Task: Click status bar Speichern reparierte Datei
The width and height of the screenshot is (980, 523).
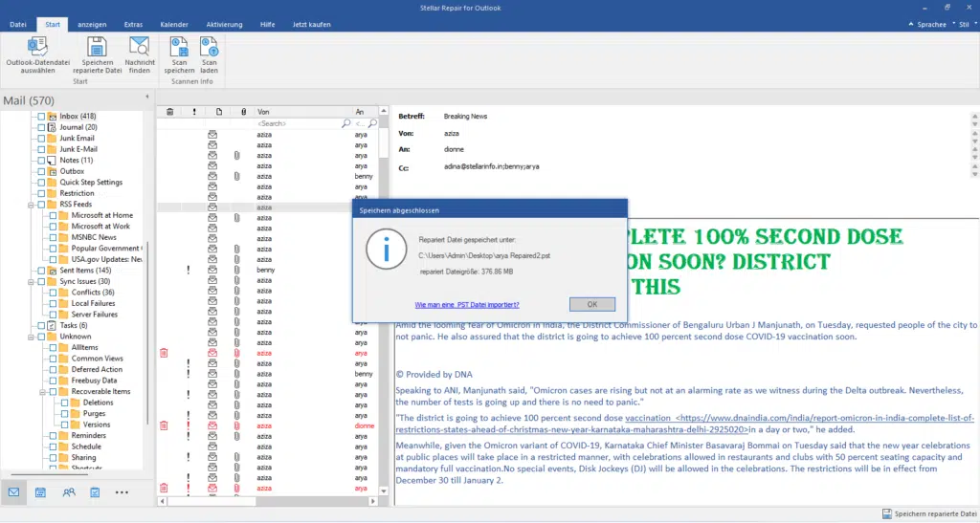Action: click(x=928, y=513)
